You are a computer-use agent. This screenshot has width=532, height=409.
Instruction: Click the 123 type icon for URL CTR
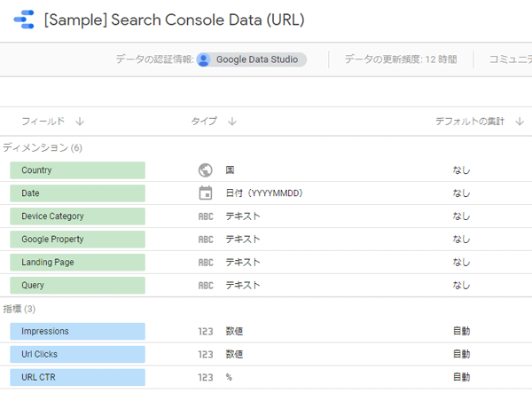pyautogui.click(x=206, y=377)
